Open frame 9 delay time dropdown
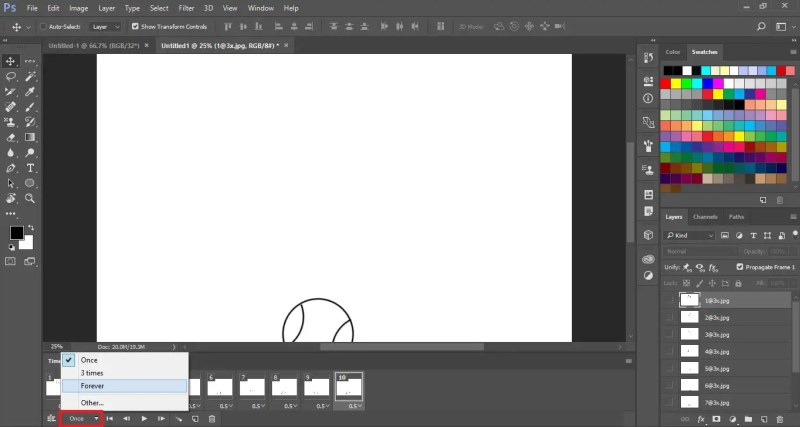This screenshot has width=800, height=427. 323,406
